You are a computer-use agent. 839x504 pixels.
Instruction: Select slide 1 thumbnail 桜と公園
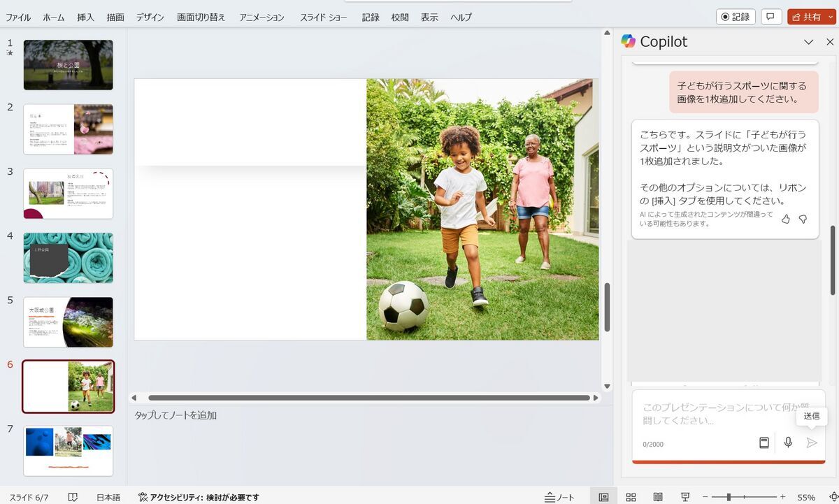pos(68,65)
